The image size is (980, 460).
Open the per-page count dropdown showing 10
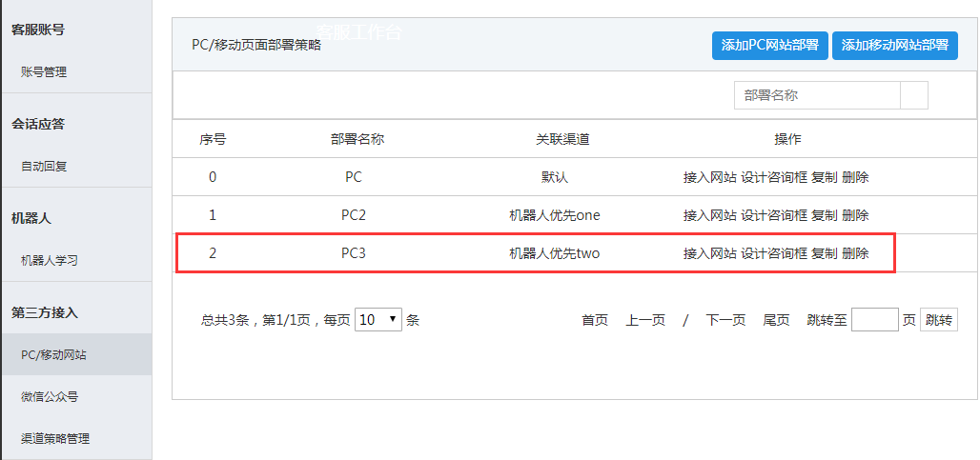click(x=378, y=320)
